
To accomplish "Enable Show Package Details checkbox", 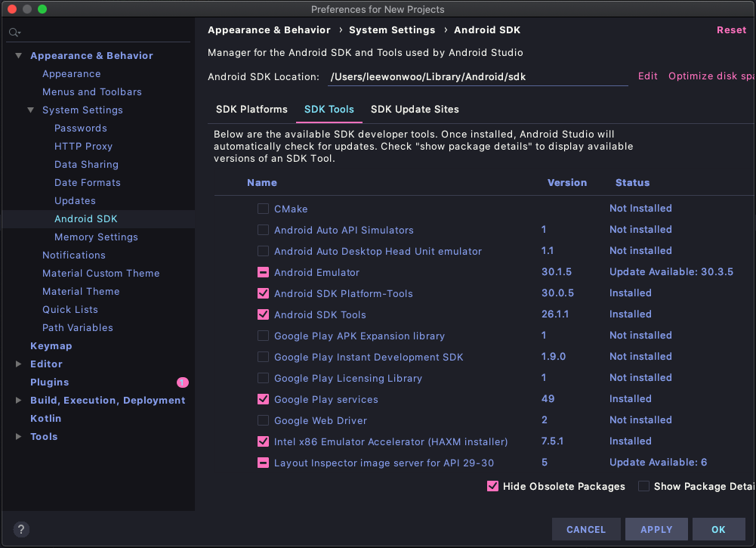I will coord(643,486).
